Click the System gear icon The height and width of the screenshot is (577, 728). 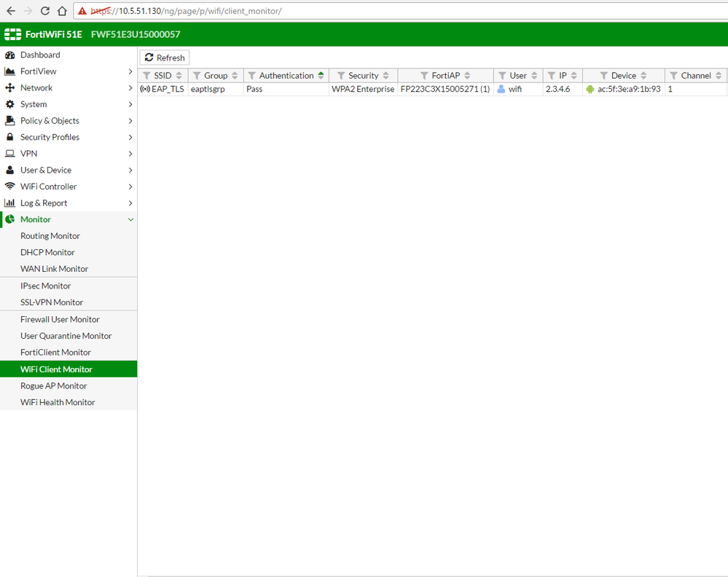click(x=9, y=104)
